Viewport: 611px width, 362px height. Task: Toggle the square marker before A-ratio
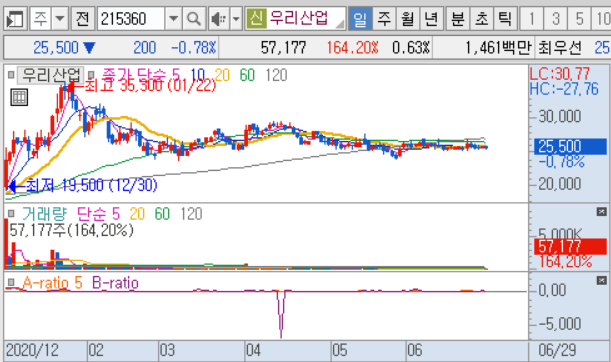(11, 282)
